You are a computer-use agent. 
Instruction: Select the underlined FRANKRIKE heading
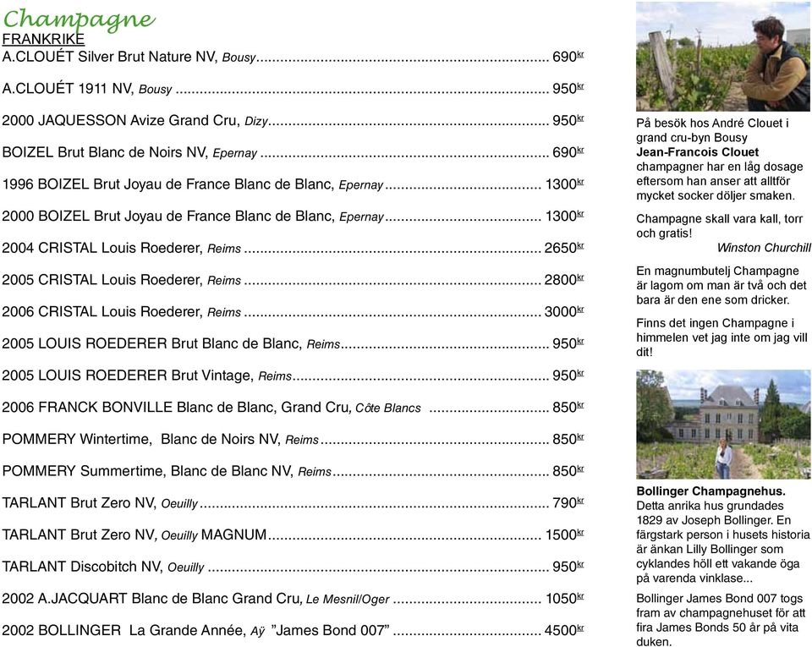[x=43, y=40]
